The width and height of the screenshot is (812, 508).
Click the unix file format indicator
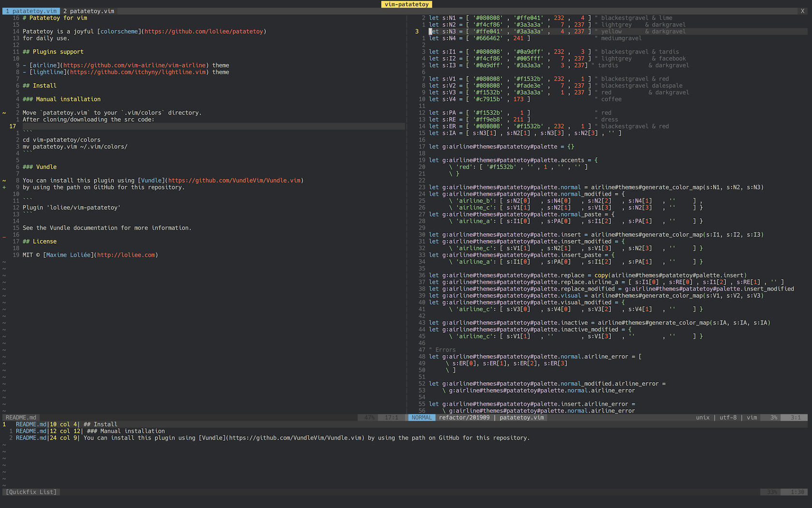point(703,418)
